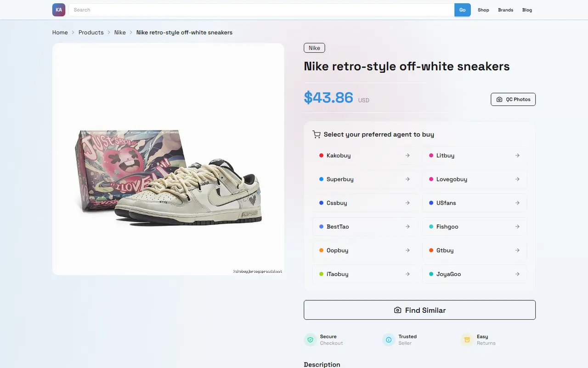Open the Brands menu item
Screen dimensions: 588x368
click(x=506, y=10)
